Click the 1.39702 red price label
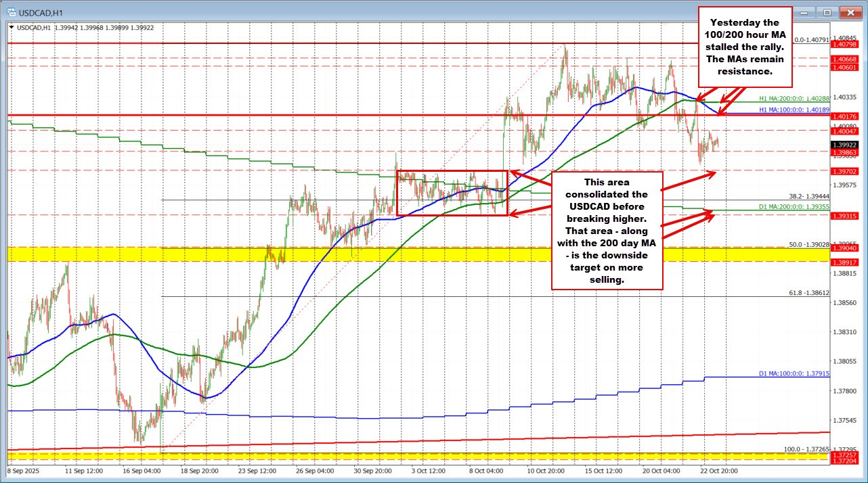The image size is (868, 483). tap(846, 172)
